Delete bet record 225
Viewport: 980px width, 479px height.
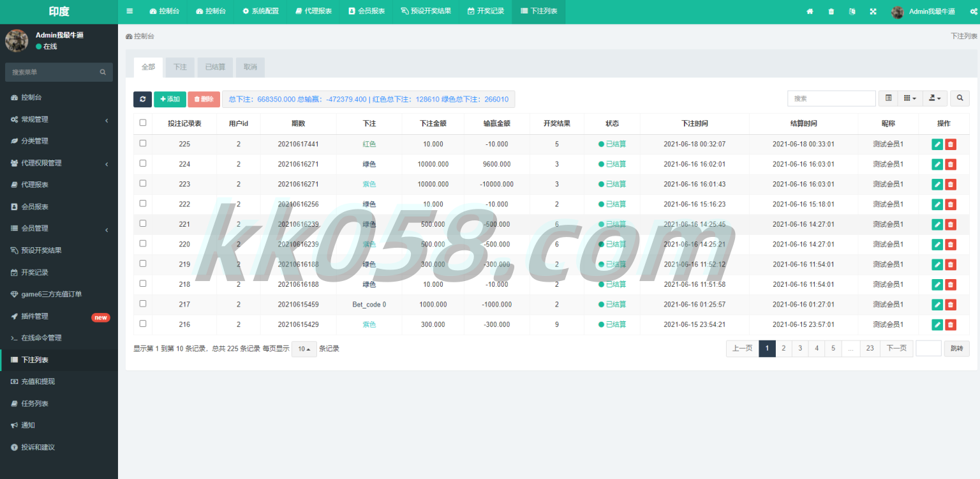tap(951, 144)
